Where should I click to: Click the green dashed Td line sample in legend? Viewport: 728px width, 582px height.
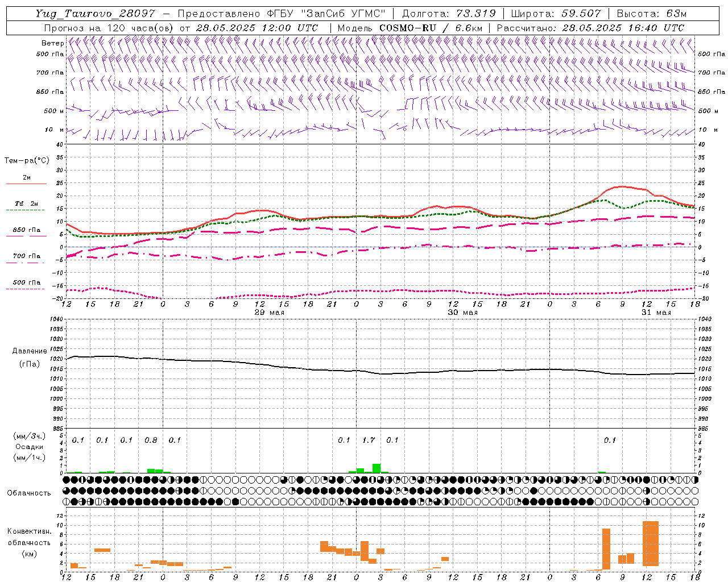[x=25, y=210]
